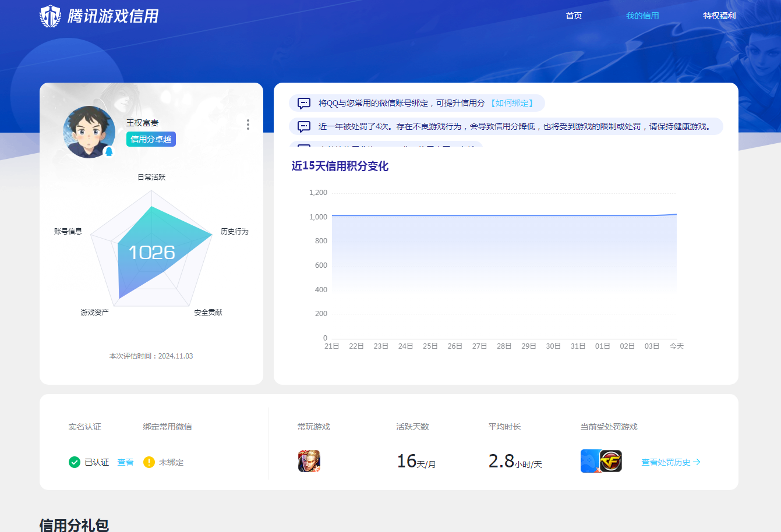Click the 当前受处罚游戏 label

click(x=609, y=427)
